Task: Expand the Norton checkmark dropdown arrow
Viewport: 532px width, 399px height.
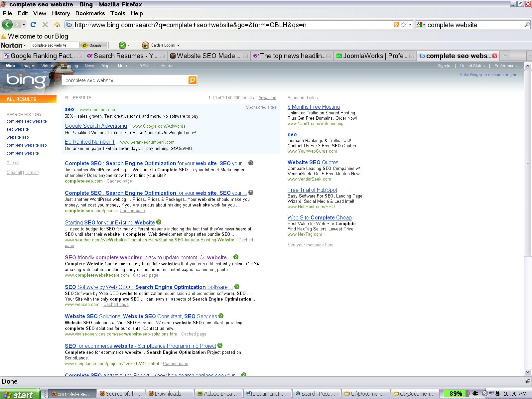Action: click(128, 46)
